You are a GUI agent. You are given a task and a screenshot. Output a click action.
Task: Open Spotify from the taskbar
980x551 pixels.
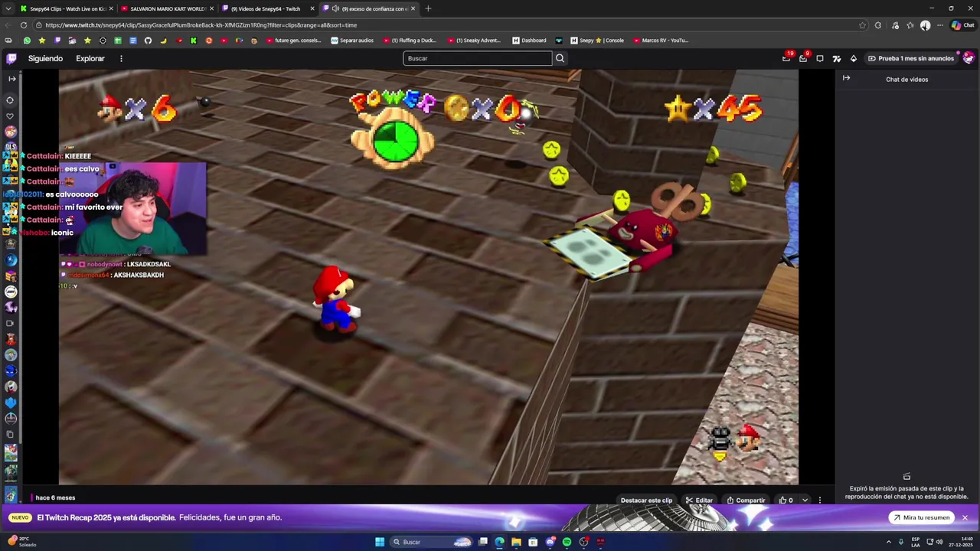(x=567, y=542)
